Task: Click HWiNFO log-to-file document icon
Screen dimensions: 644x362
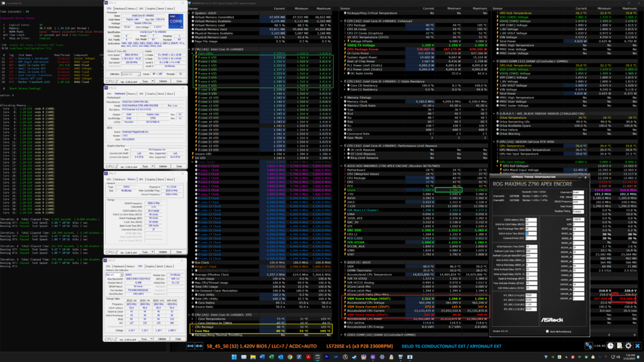Action: (619, 346)
